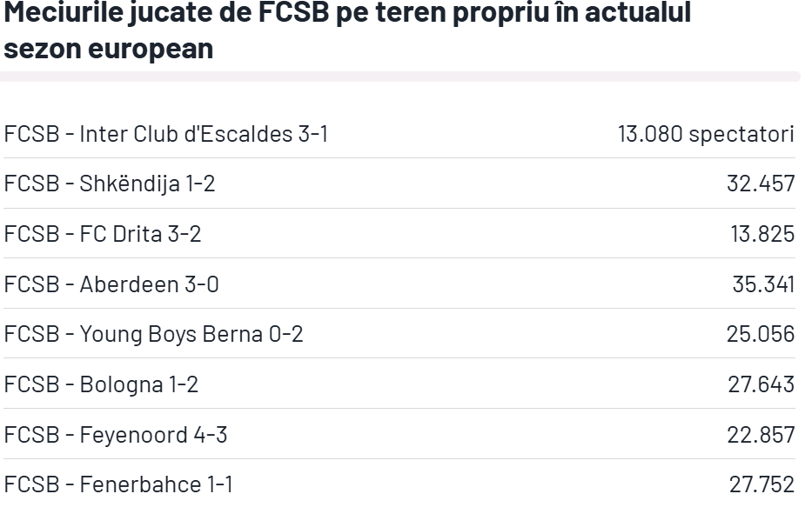Click the 27.752 attendance figure
This screenshot has height=514, width=812.
762,484
